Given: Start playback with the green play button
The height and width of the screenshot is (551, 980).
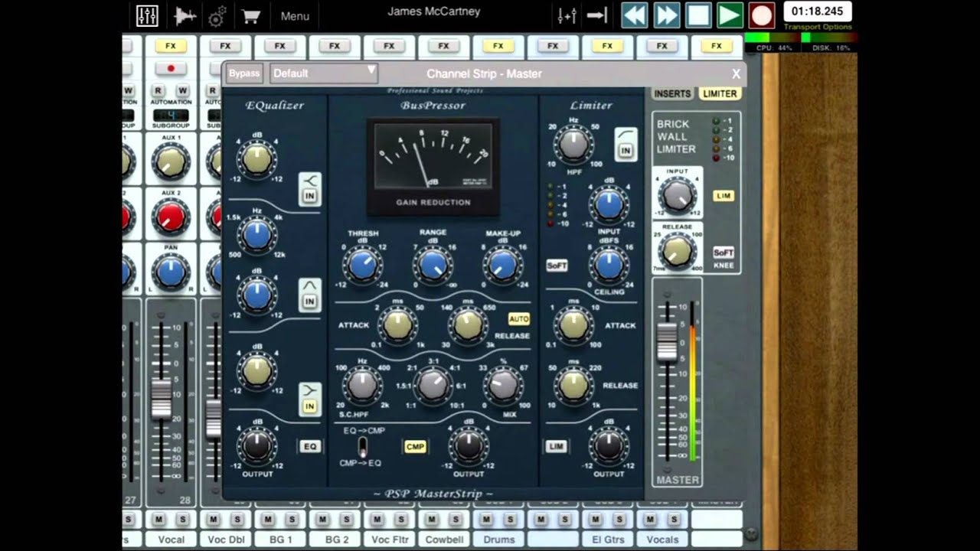Looking at the screenshot, I should (730, 15).
